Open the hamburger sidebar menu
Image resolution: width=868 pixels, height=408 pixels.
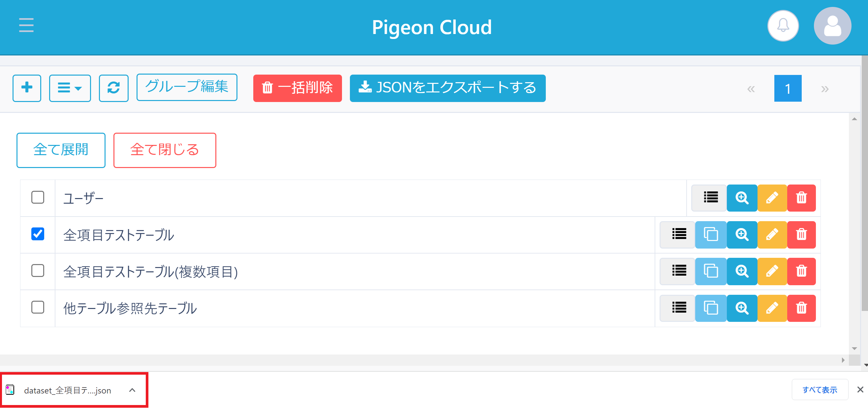coord(26,25)
